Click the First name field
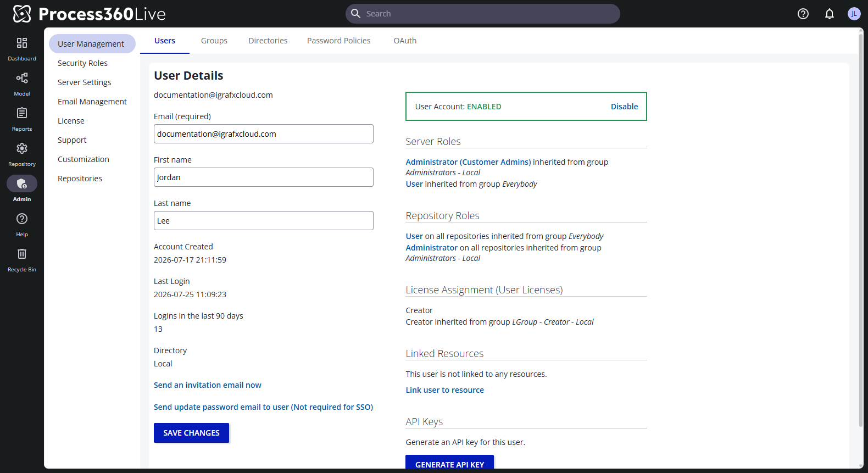This screenshot has width=868, height=473. (x=264, y=177)
